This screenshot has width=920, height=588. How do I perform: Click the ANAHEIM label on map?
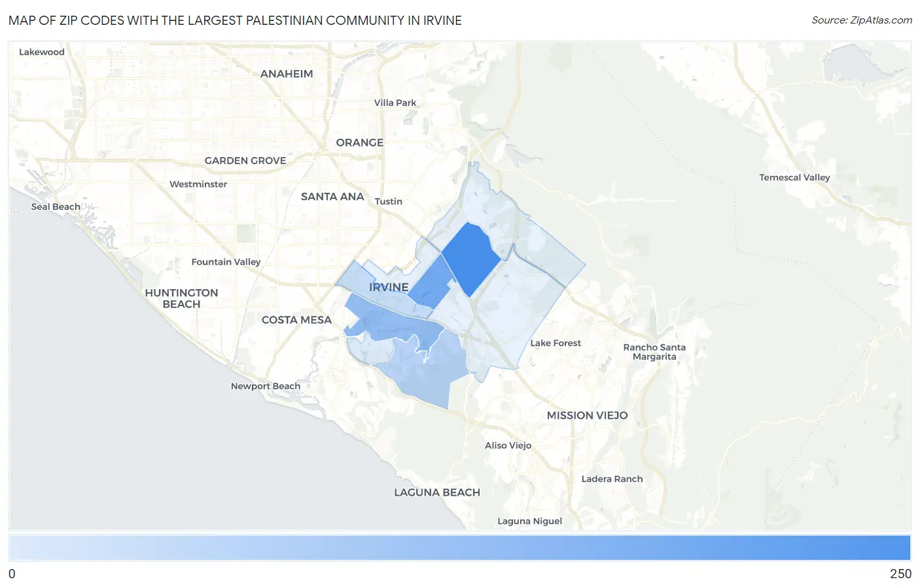287,74
